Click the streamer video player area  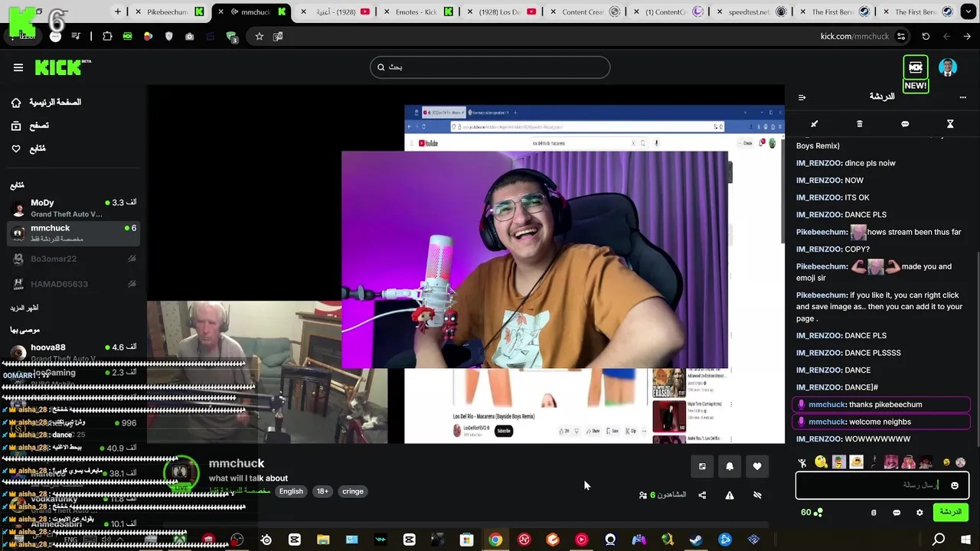click(x=465, y=264)
